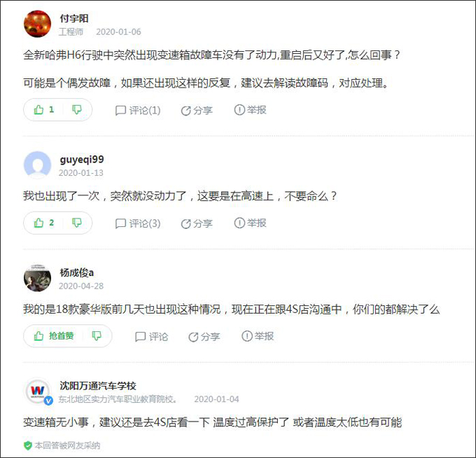Dislike 杨成俊a's comment with thumbs-down
Viewport: 476px width, 458px height.
click(x=97, y=336)
